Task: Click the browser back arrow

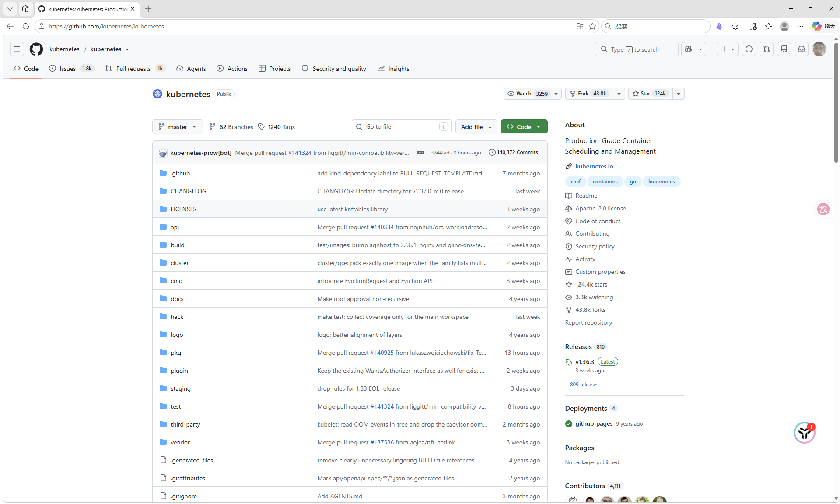Action: (x=10, y=26)
